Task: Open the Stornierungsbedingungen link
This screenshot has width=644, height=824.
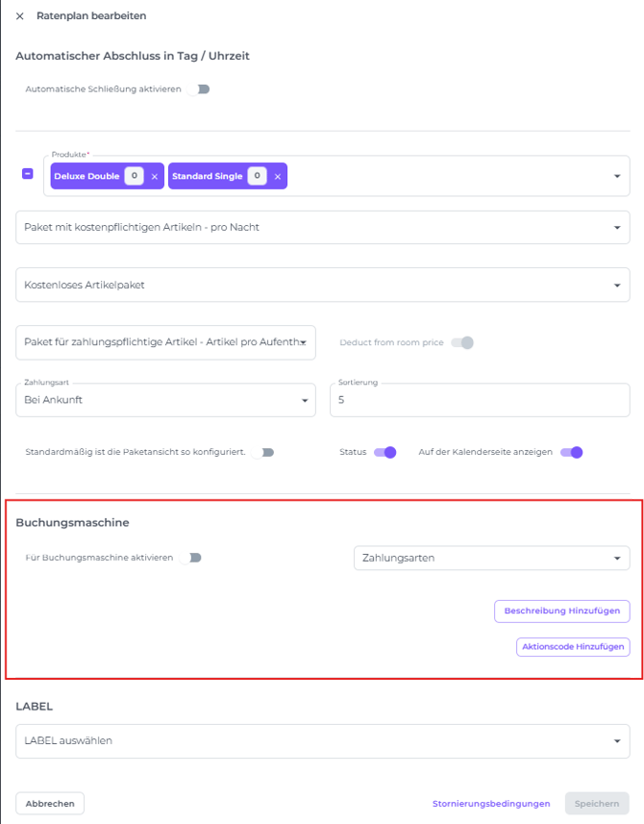Action: click(491, 804)
